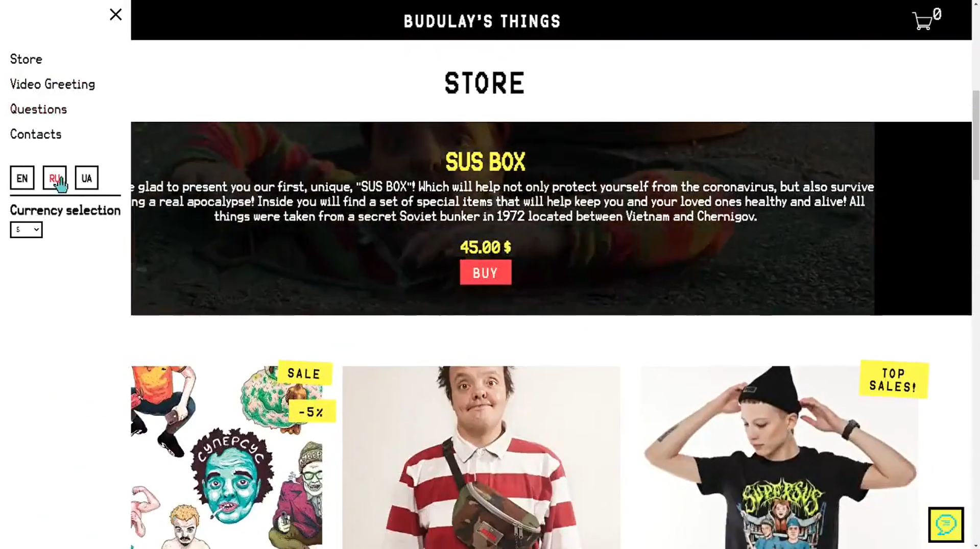The image size is (980, 549).
Task: Click the TOP SALES! badge
Action: (894, 380)
